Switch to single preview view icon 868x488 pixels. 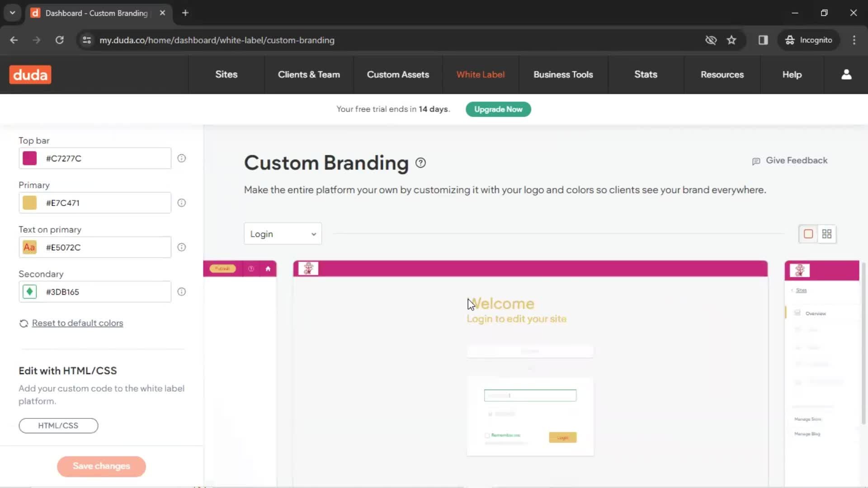click(x=808, y=234)
